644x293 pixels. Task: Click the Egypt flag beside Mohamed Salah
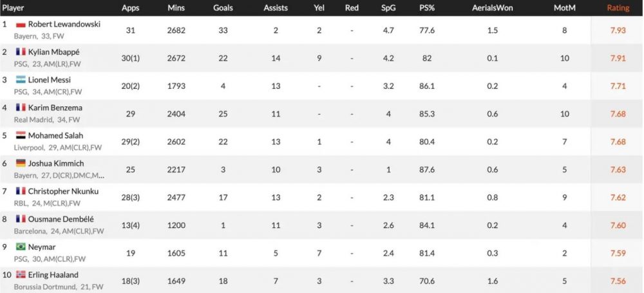[21, 136]
